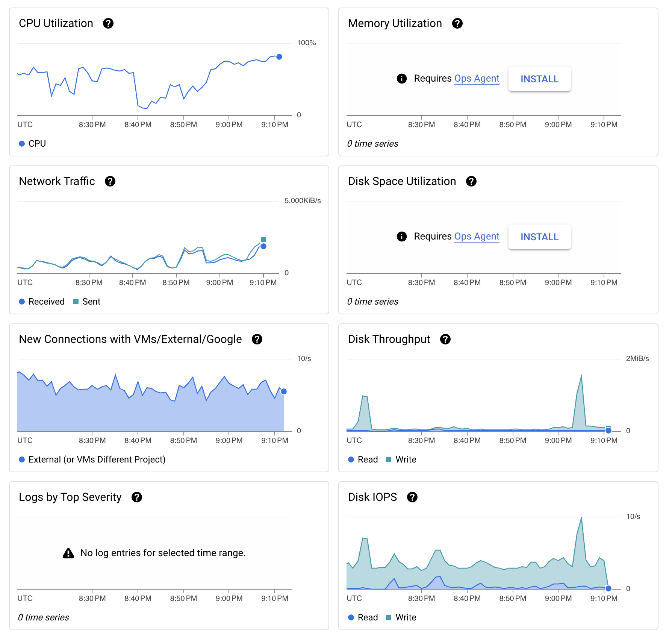Image resolution: width=672 pixels, height=643 pixels.
Task: Toggle Read series in Disk Throughput legend
Action: 363,460
